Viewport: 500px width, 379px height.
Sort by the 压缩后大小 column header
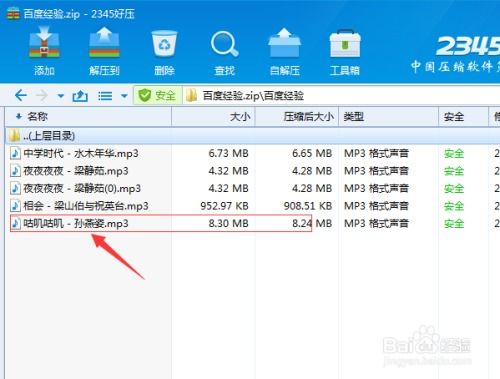tap(297, 117)
